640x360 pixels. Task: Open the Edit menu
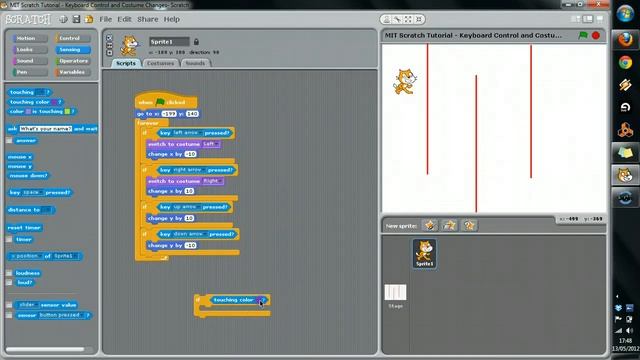click(124, 19)
